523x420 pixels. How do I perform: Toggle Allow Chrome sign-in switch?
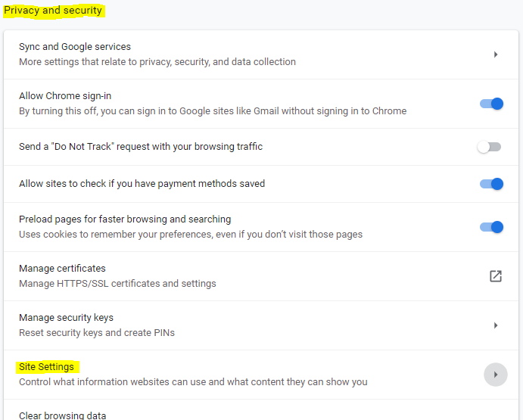point(491,104)
